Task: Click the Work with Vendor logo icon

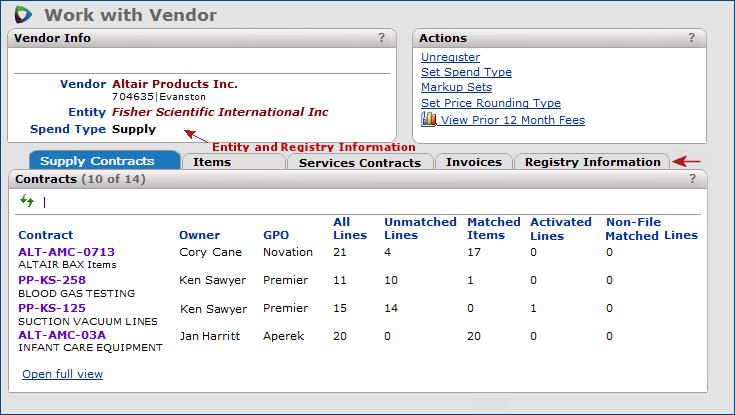Action: tap(23, 15)
